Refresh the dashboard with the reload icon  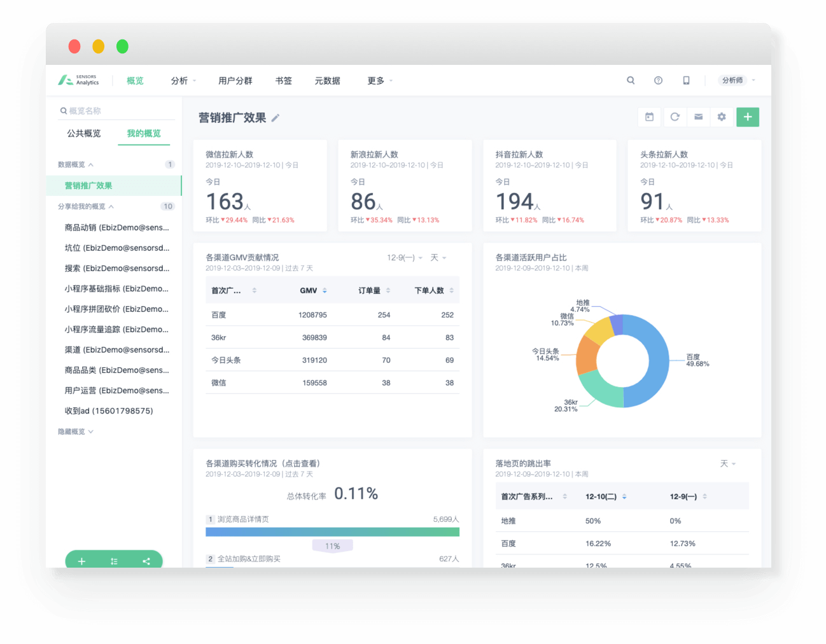point(675,117)
